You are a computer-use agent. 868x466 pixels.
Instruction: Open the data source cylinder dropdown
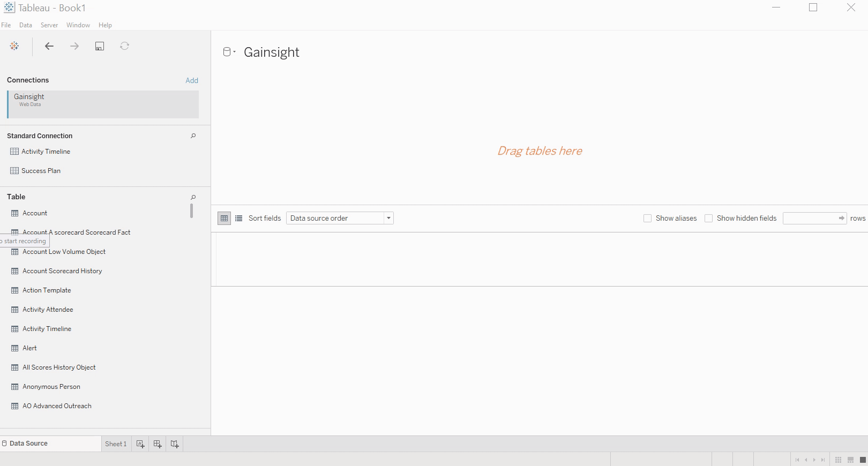coord(229,52)
